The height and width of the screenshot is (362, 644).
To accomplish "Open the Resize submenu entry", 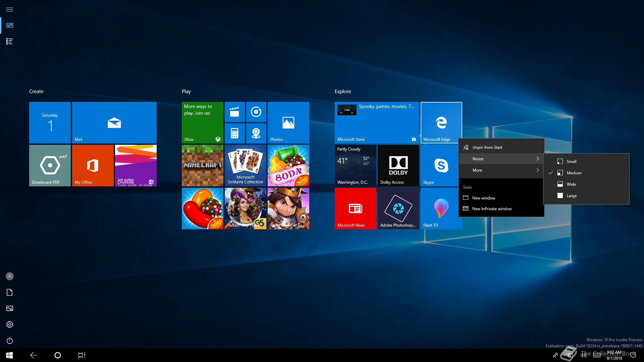I will pos(501,159).
